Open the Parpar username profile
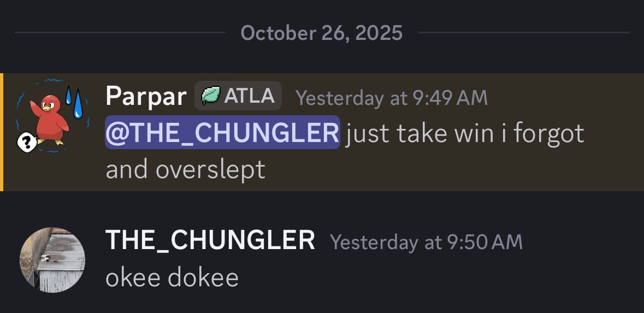This screenshot has width=644, height=313. (x=146, y=97)
